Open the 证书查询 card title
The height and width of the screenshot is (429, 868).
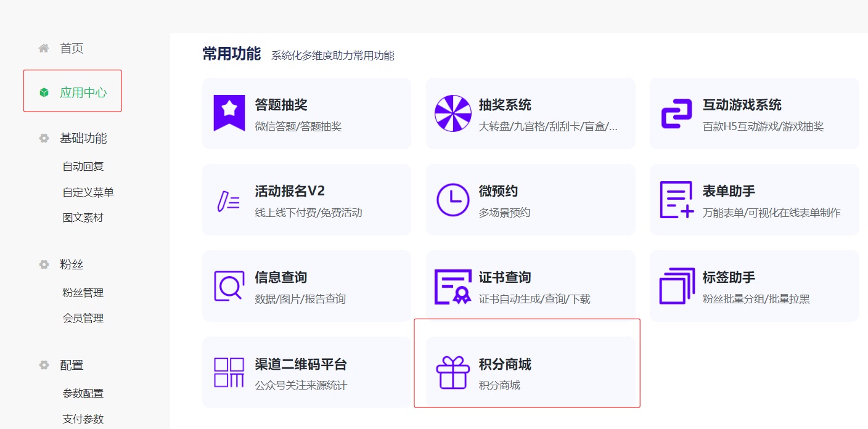(505, 277)
